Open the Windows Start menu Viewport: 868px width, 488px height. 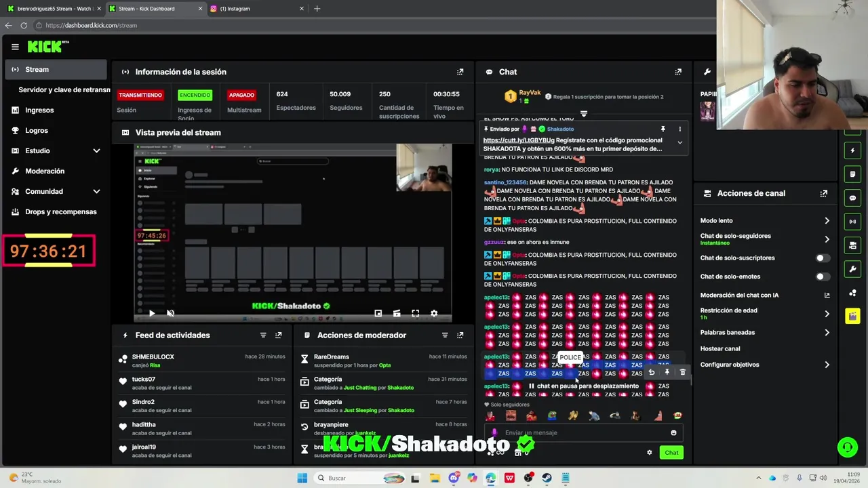[x=302, y=478]
